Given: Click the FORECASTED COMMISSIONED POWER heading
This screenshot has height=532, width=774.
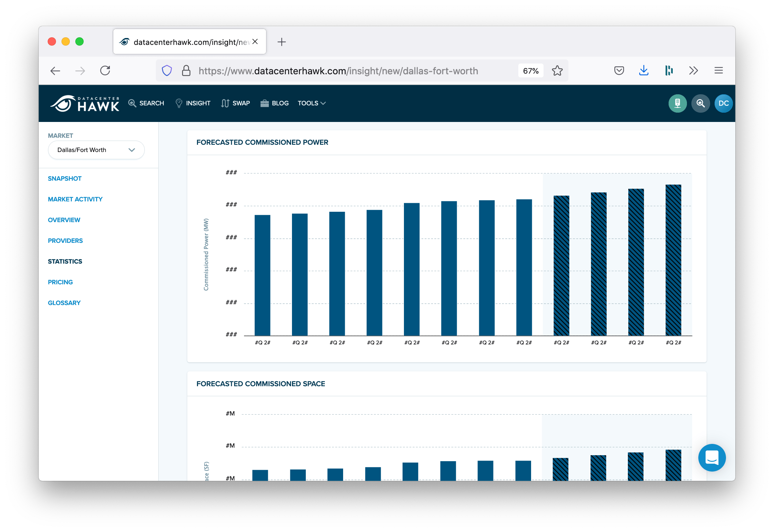Looking at the screenshot, I should pyautogui.click(x=262, y=142).
